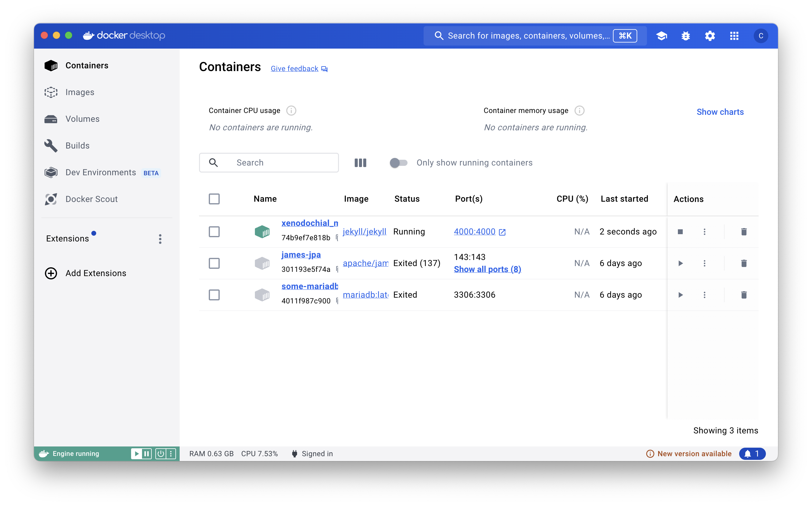The height and width of the screenshot is (506, 812).
Task: Click the global search bar
Action: tap(535, 36)
